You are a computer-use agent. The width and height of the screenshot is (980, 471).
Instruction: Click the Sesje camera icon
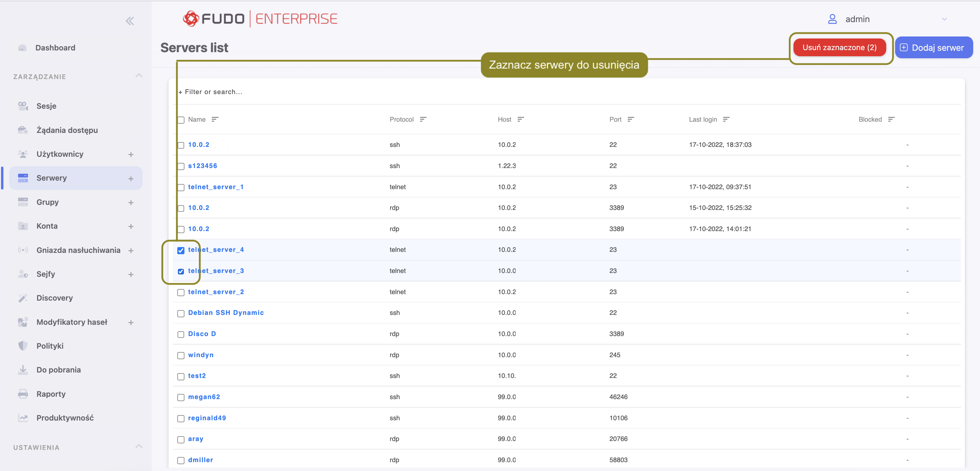point(23,106)
